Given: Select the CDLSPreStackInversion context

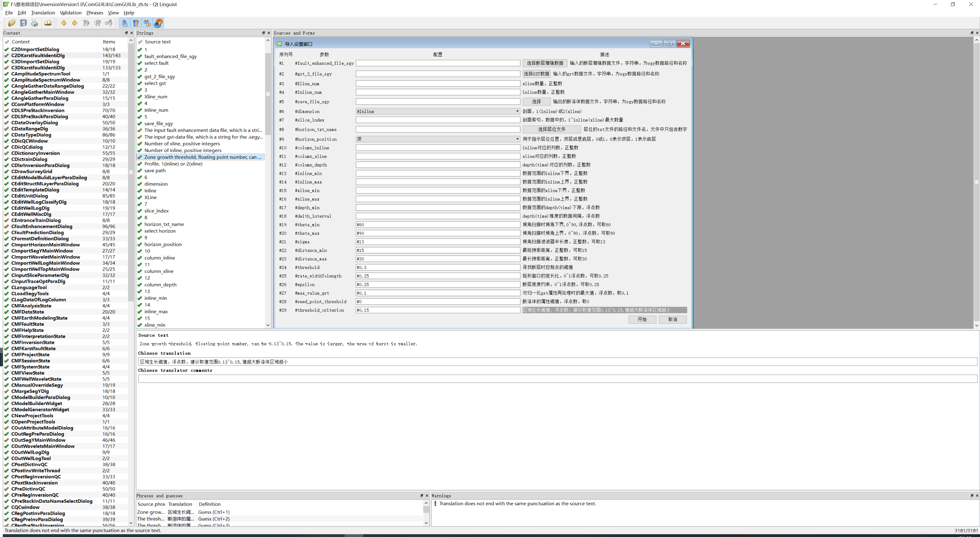Looking at the screenshot, I should click(x=38, y=111).
